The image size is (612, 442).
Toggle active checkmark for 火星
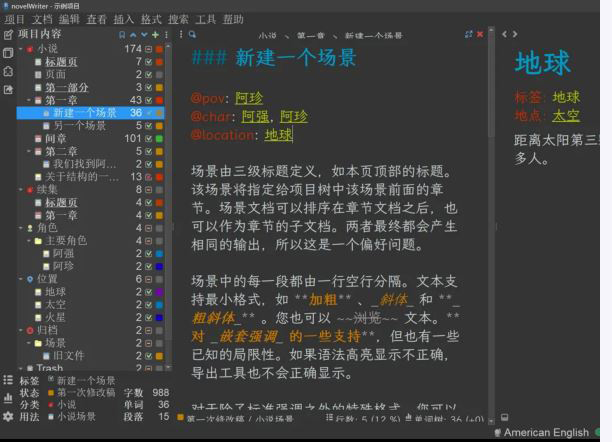tap(148, 317)
